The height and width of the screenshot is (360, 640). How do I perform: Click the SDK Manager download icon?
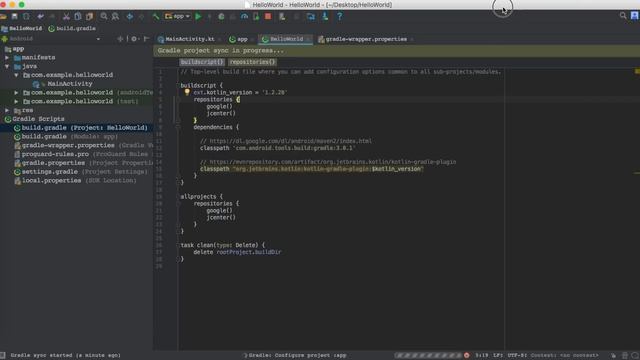coord(325,17)
